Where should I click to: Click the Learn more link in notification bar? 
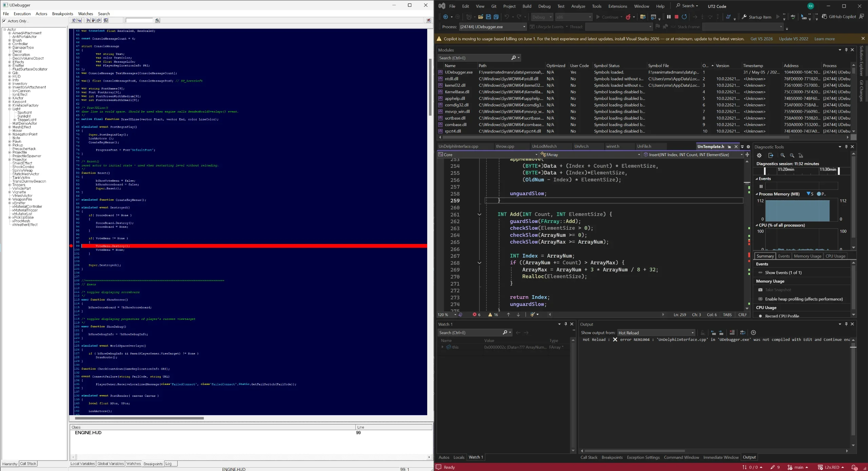825,39
